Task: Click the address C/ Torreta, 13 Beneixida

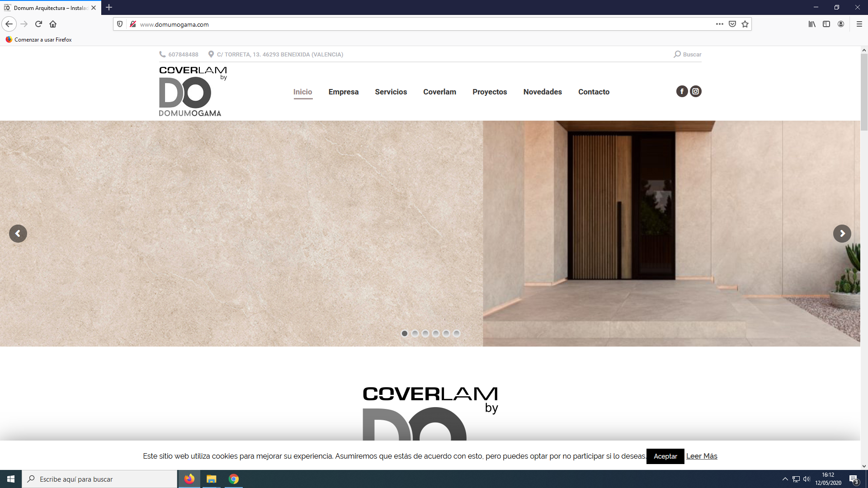Action: pos(280,54)
